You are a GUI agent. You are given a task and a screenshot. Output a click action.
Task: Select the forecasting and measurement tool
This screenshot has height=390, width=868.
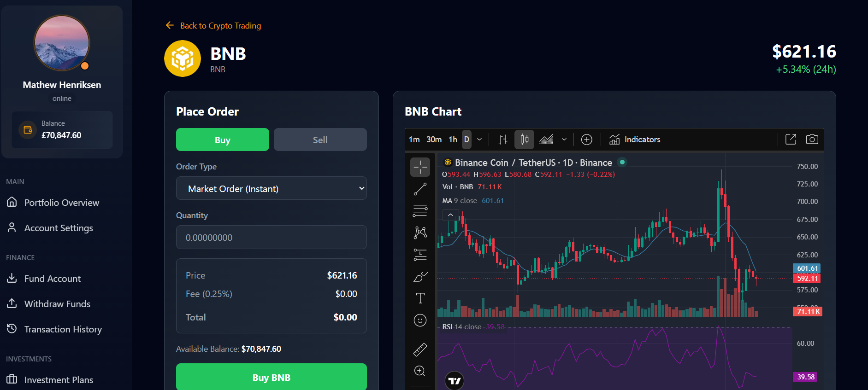coord(420,255)
